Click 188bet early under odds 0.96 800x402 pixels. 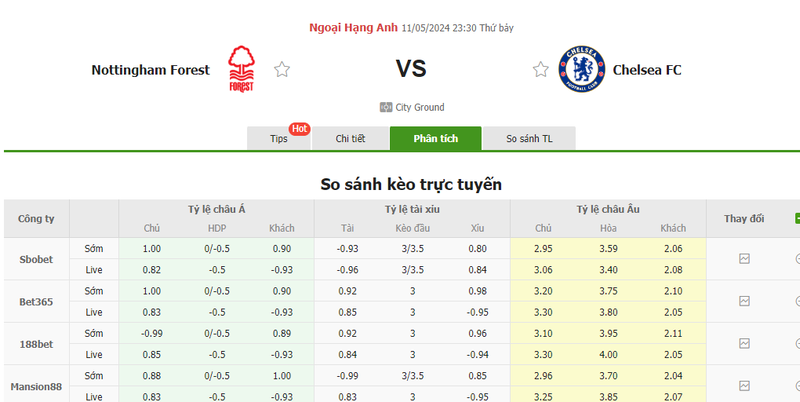coord(478,333)
